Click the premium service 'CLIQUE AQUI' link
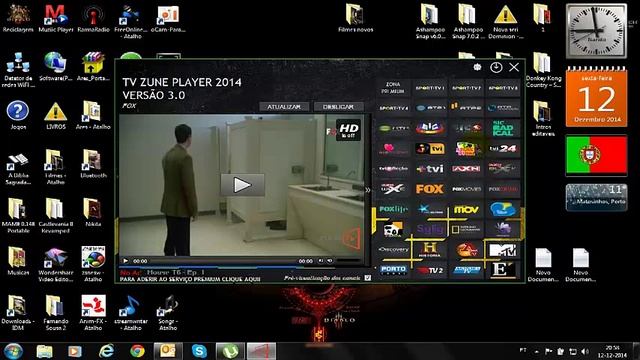The height and width of the screenshot is (360, 640). point(190,279)
